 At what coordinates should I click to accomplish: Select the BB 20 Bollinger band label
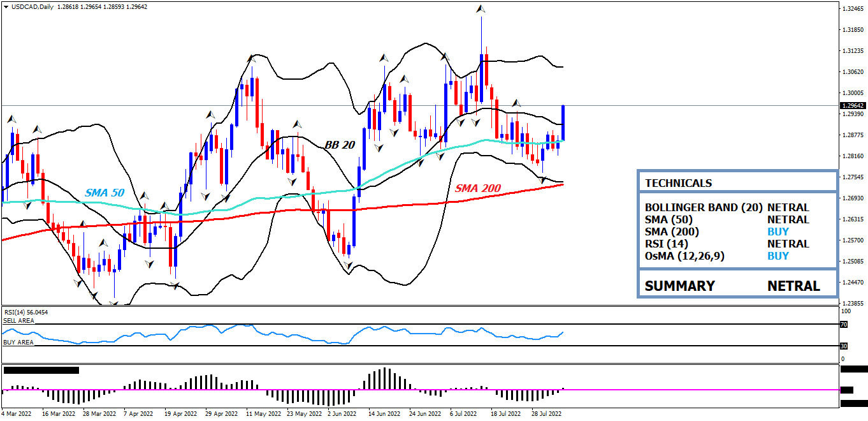click(x=340, y=145)
